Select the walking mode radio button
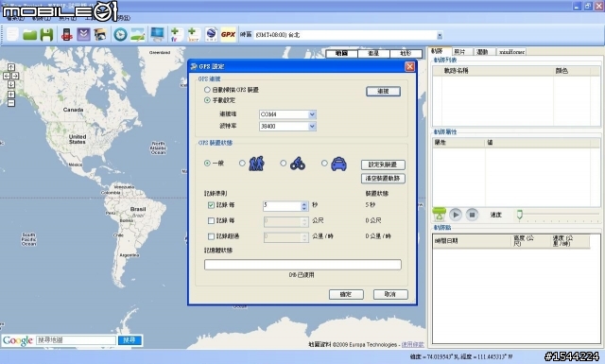Viewport: 605px width, 364px height. 242,164
